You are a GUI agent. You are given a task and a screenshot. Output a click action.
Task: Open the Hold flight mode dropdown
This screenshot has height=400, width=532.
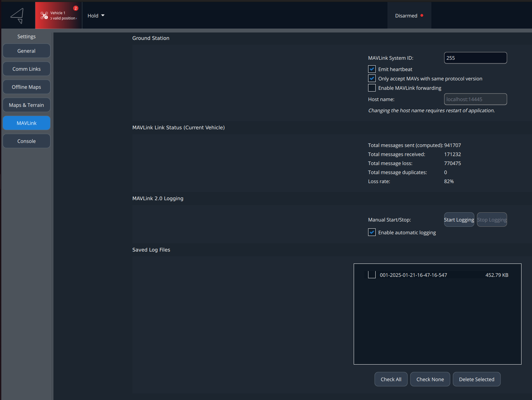(x=96, y=16)
